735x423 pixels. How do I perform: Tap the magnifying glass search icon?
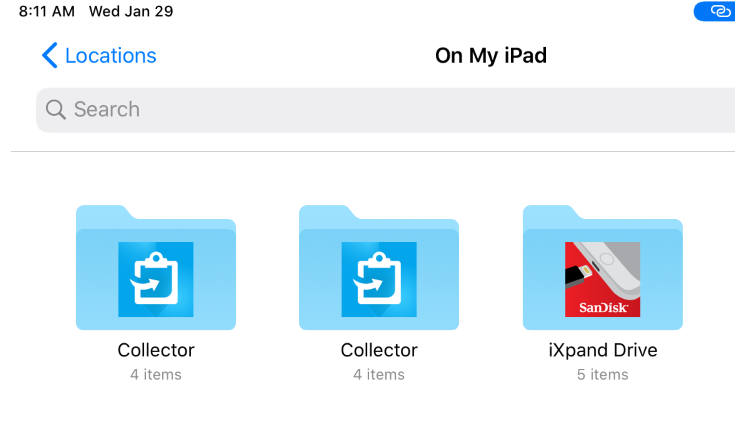55,110
